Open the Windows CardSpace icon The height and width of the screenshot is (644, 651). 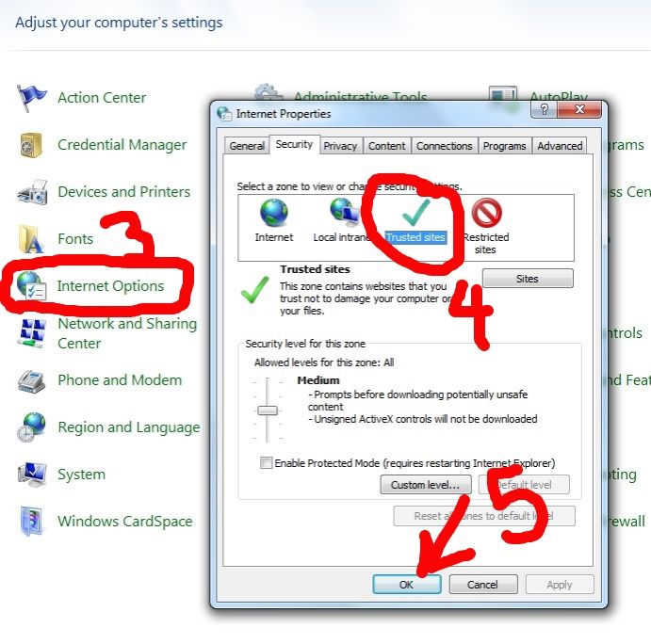click(31, 522)
